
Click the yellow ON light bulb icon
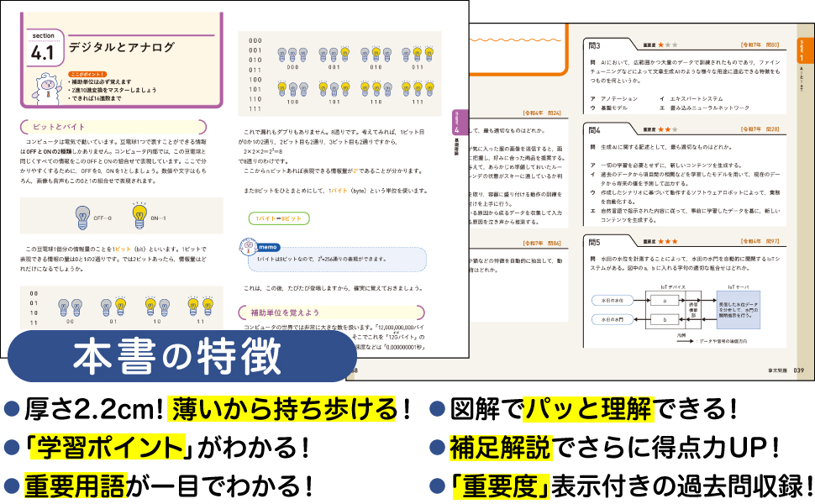pos(139,216)
